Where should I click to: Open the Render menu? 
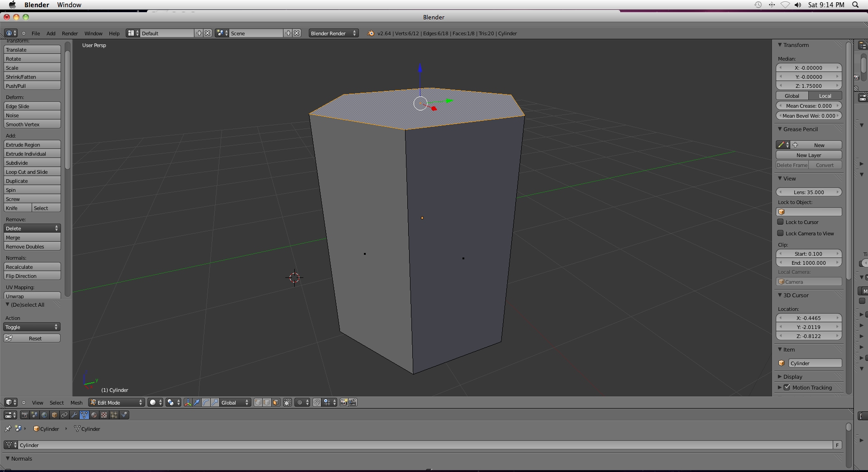click(x=70, y=33)
